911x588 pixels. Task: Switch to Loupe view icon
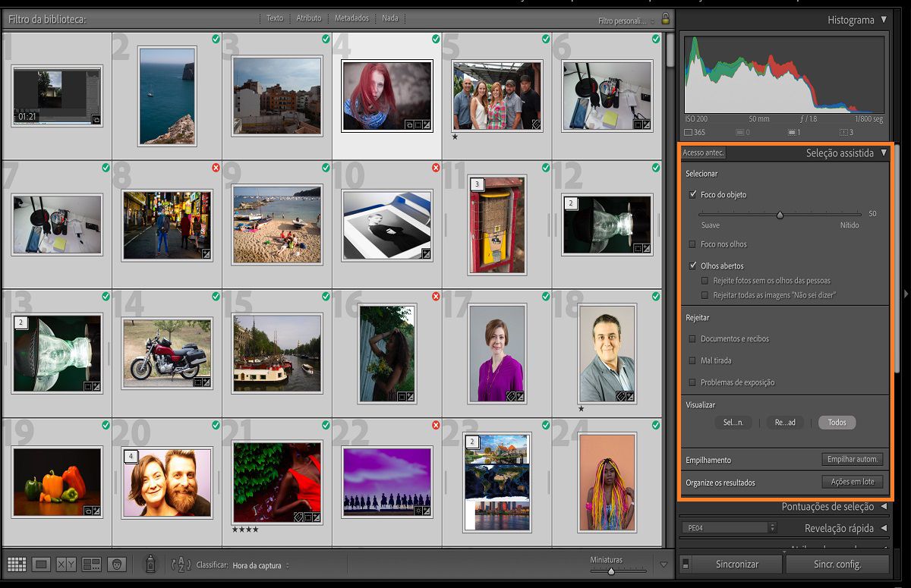click(42, 564)
